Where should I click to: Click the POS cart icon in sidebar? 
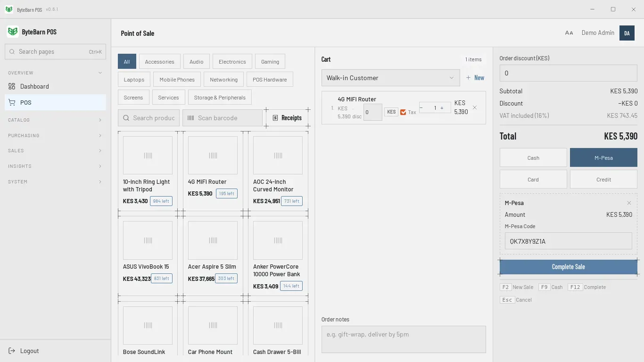point(12,102)
